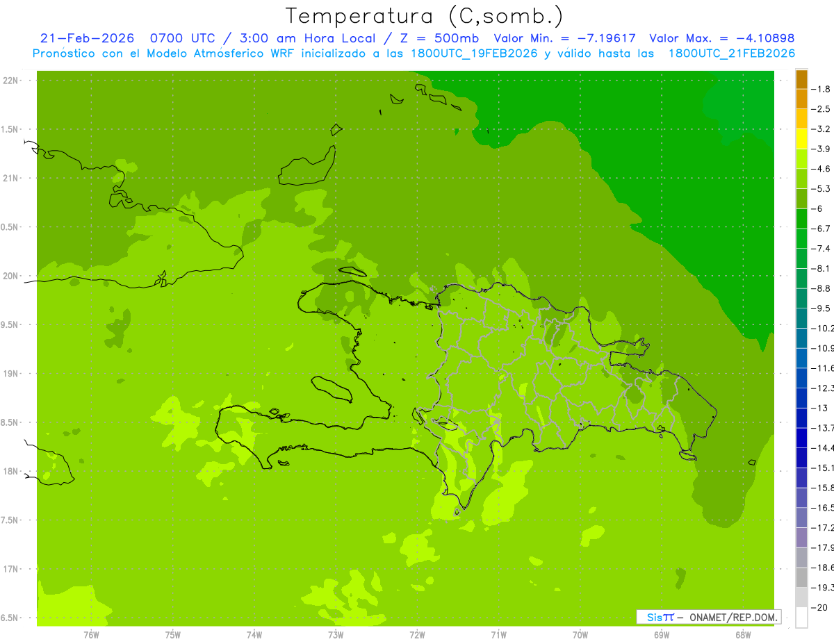Click the '-1.8' colorbar value
This screenshot has height=644, width=834.
[821, 89]
